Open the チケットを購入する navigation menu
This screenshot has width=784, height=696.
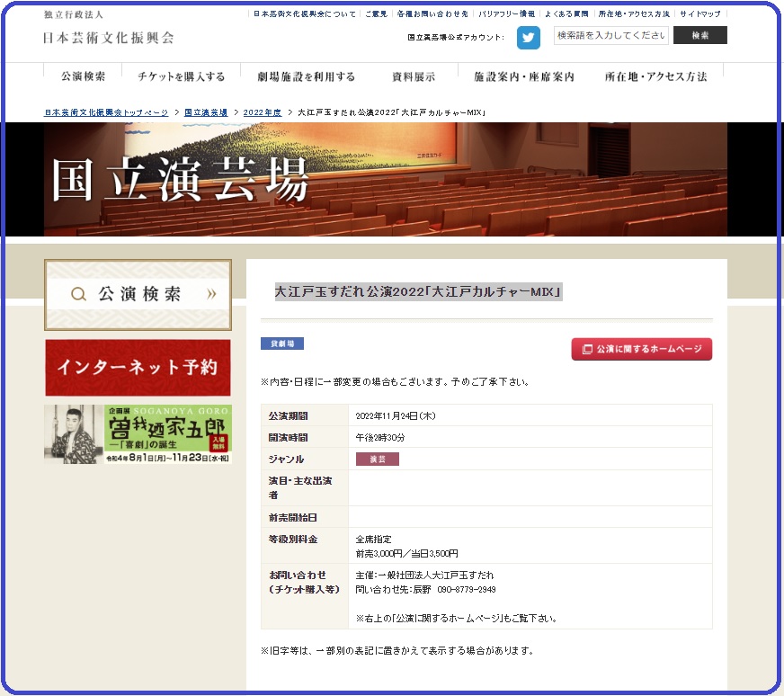coord(181,76)
